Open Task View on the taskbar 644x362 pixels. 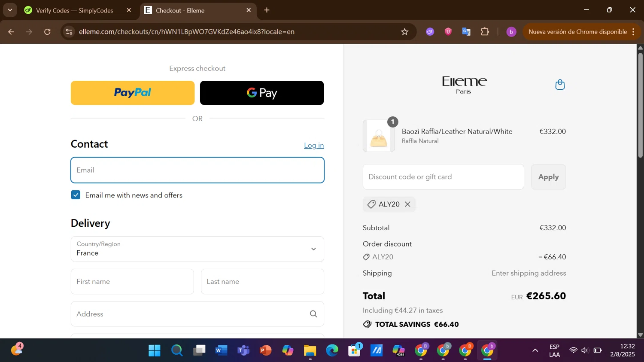[199, 351]
